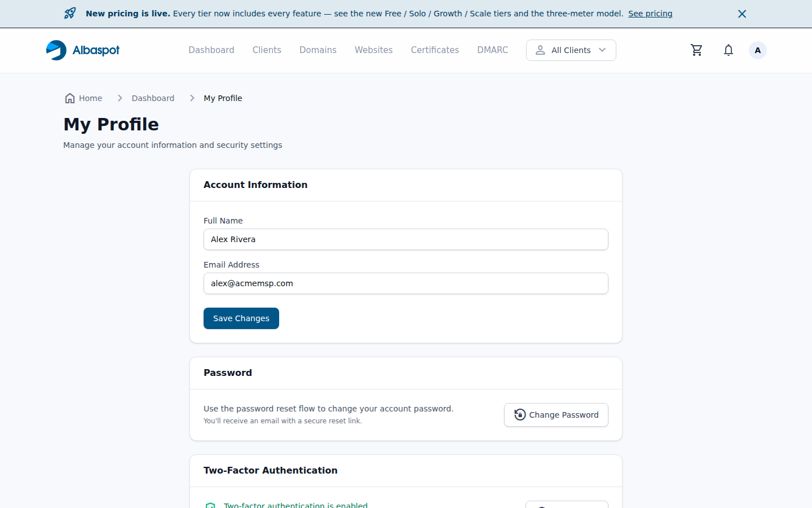
Task: Click the Full Name input field
Action: [x=406, y=239]
